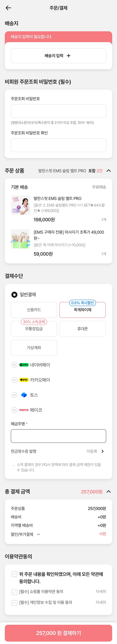Check 쇼핑몰 이용약관 동의 checkbox
Image resolution: width=117 pixels, height=644 pixels.
coord(14,592)
